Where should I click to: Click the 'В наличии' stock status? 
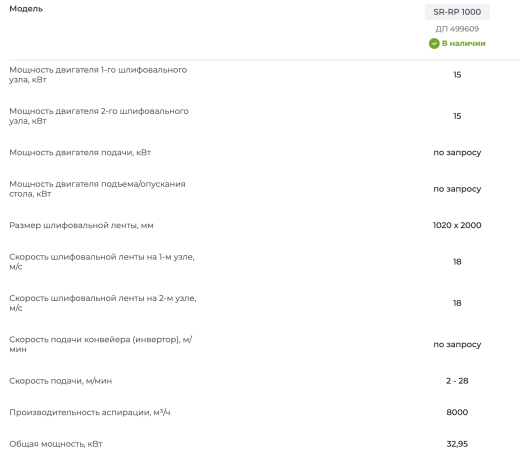click(464, 43)
